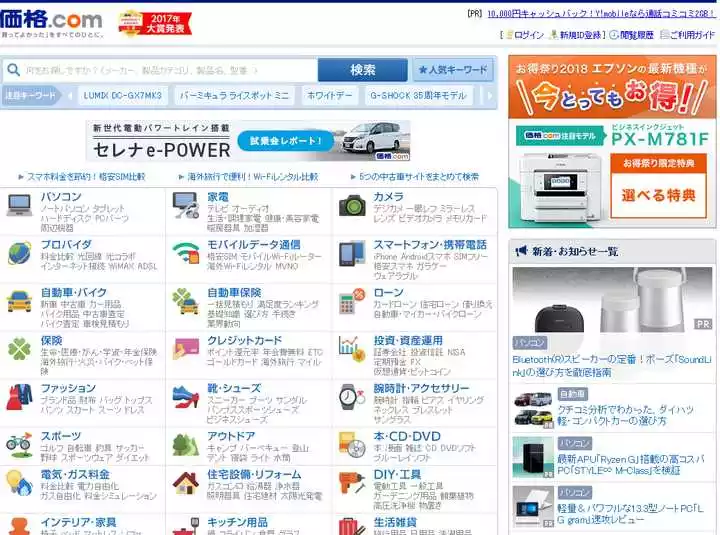Open the 人気キーワード button
The height and width of the screenshot is (535, 720).
(x=453, y=70)
